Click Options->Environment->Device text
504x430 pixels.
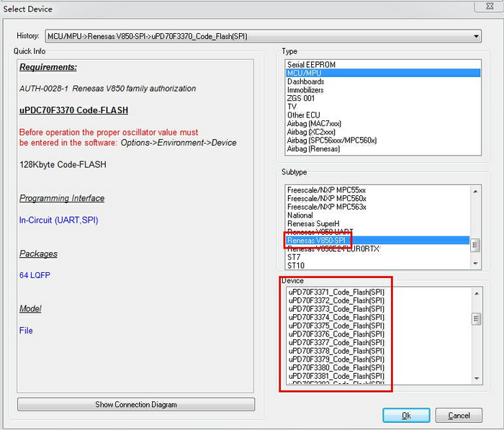point(179,143)
